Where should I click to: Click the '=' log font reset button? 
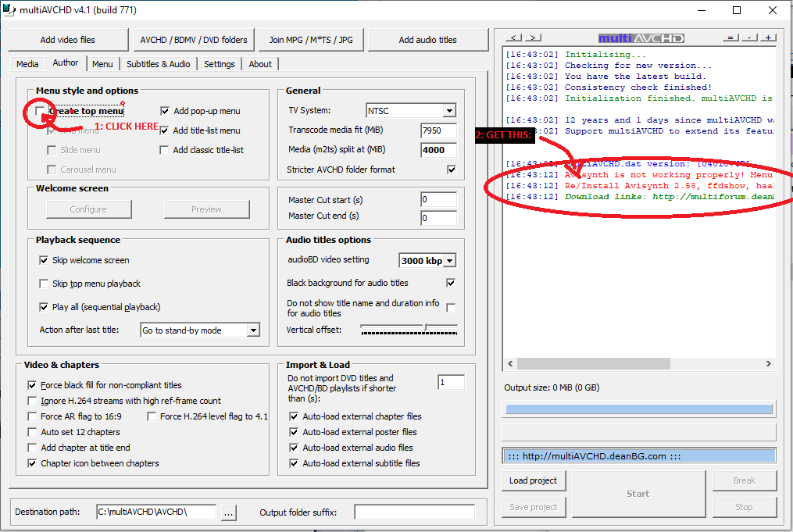pos(730,37)
